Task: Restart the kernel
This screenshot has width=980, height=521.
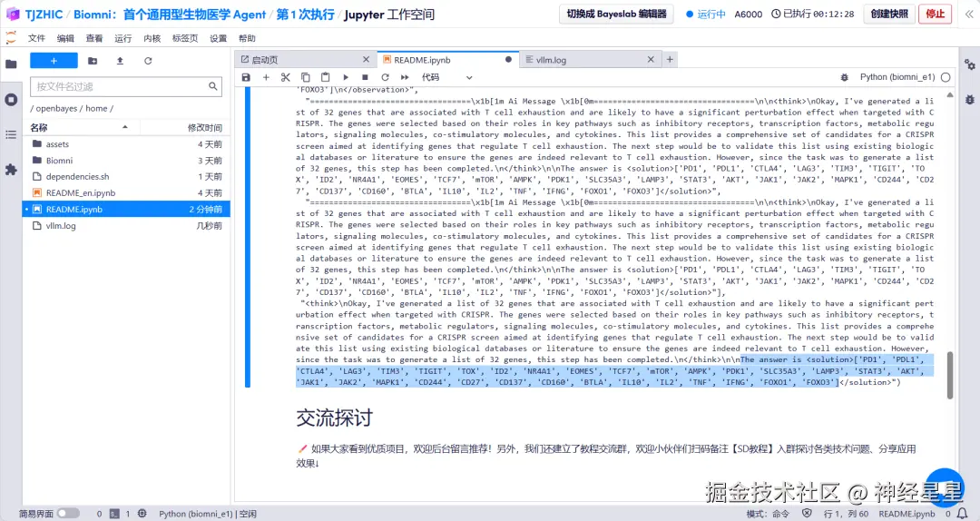Action: [385, 77]
